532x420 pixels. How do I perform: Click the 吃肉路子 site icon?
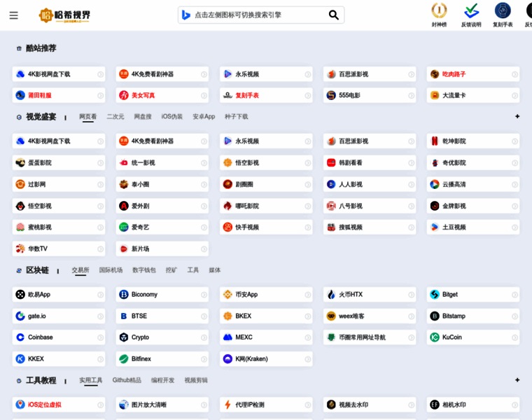tap(435, 74)
